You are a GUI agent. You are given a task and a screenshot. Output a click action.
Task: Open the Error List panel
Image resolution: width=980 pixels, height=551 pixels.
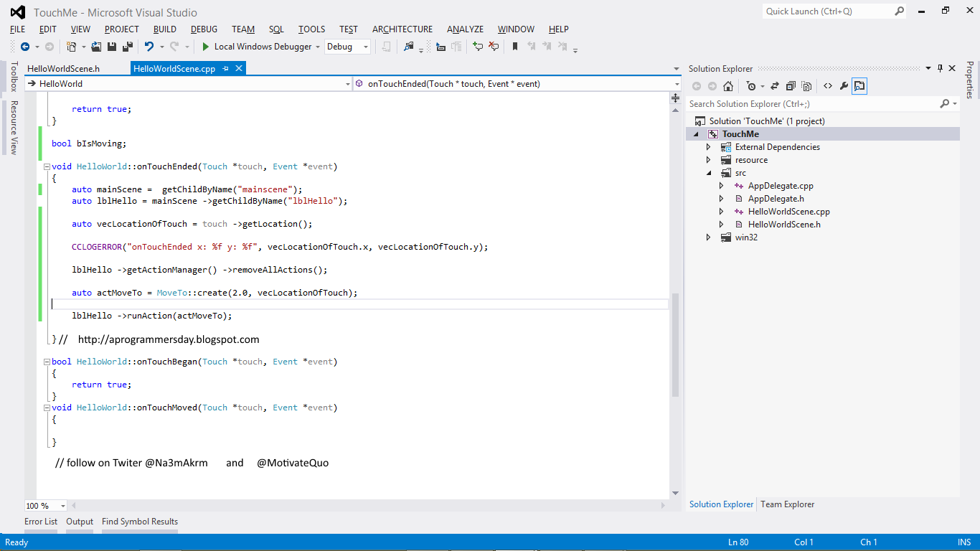tap(41, 522)
